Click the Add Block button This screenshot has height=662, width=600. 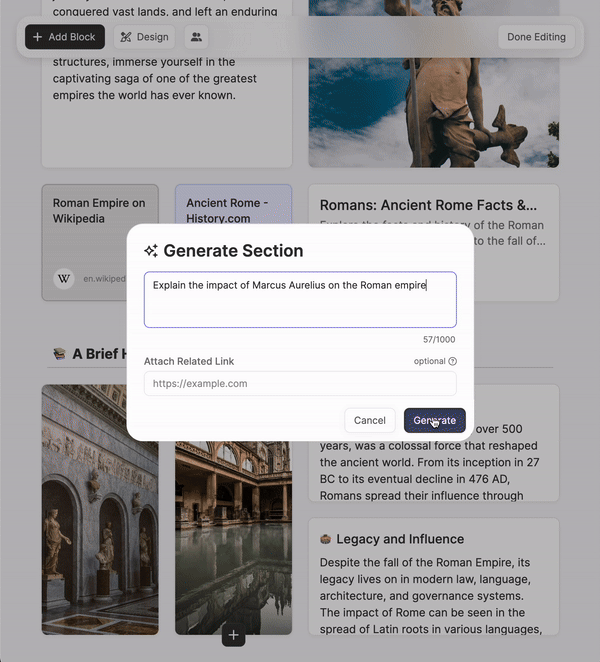65,37
